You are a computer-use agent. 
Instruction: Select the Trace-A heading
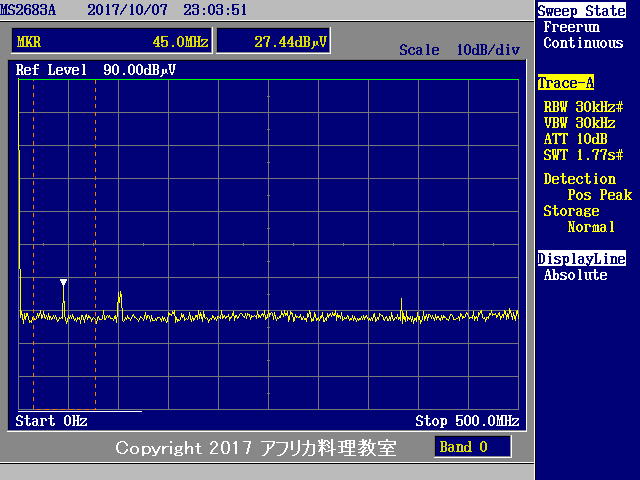pyautogui.click(x=565, y=83)
